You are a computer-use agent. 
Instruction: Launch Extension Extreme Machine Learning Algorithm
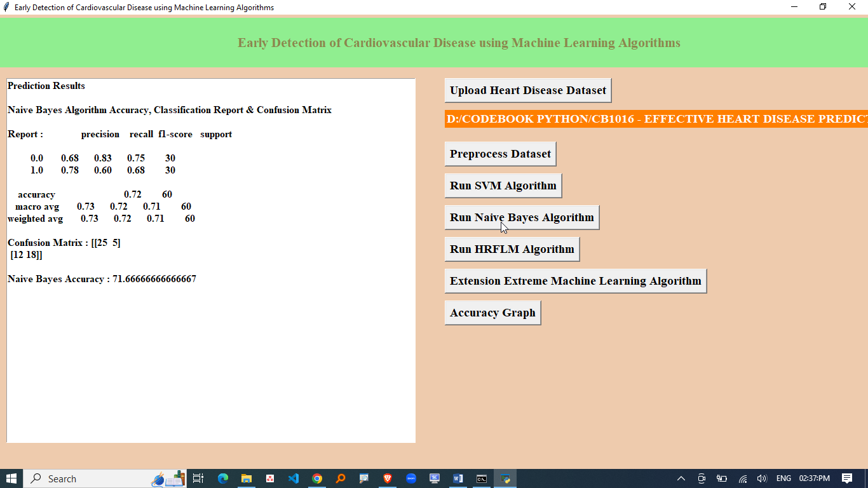(x=576, y=281)
